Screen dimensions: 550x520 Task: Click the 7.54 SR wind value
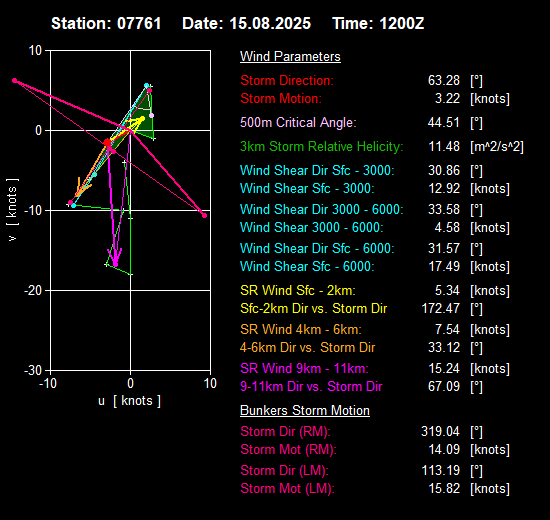pos(447,329)
